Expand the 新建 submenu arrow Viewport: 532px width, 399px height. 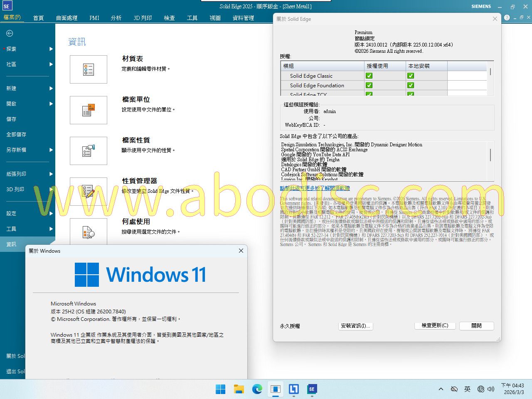pyautogui.click(x=51, y=89)
